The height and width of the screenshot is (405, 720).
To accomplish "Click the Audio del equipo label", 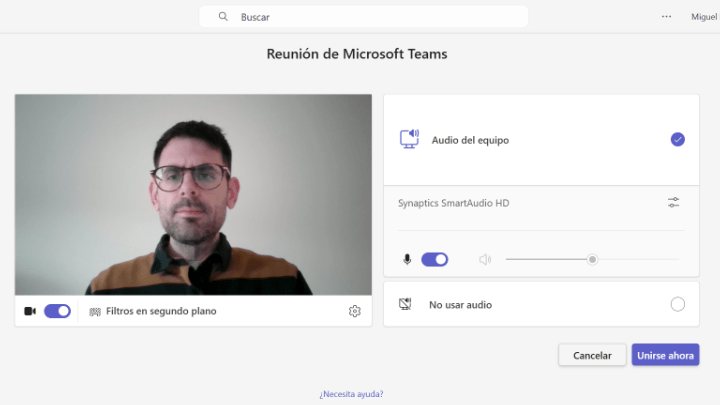I will tap(470, 140).
